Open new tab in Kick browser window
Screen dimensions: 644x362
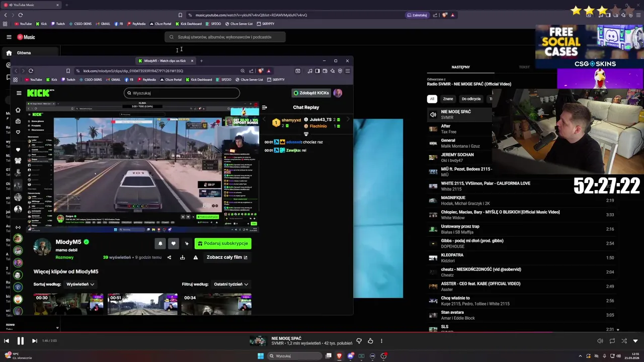[x=201, y=61]
